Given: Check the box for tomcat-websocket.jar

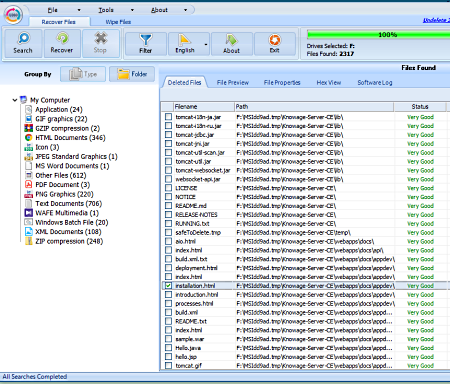Looking at the screenshot, I should coord(168,170).
